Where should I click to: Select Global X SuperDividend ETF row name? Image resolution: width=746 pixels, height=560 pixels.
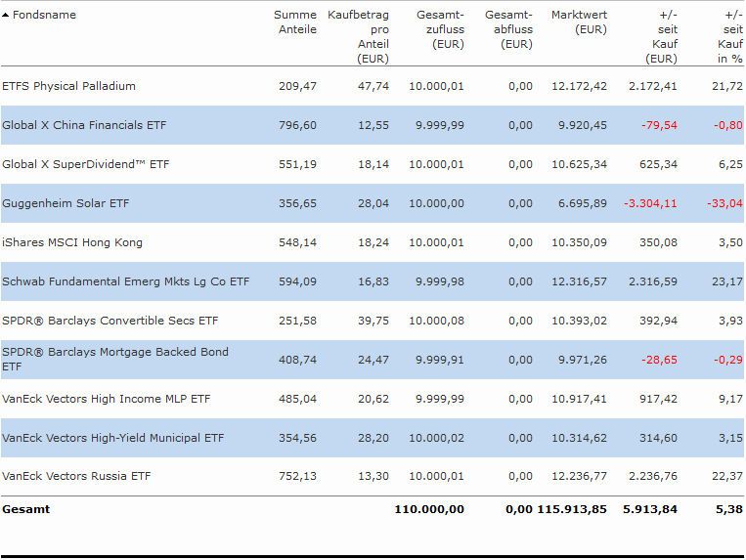(86, 164)
